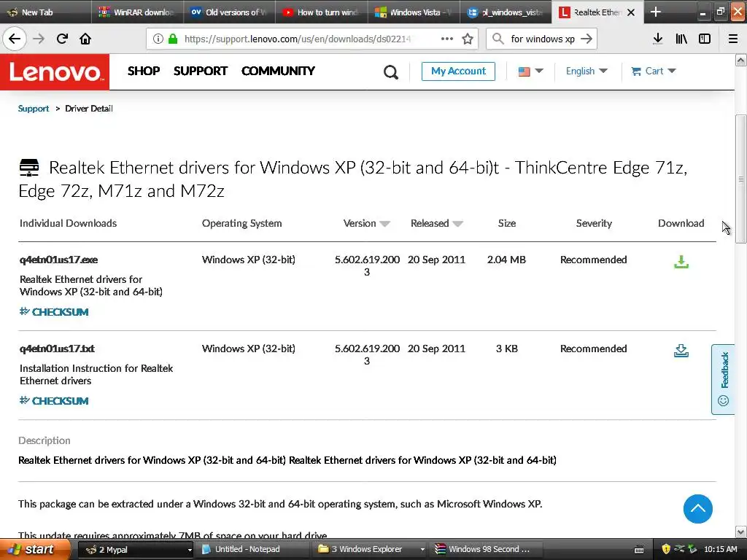Follow the Support breadcrumb link
The width and height of the screenshot is (747, 560).
pos(34,109)
